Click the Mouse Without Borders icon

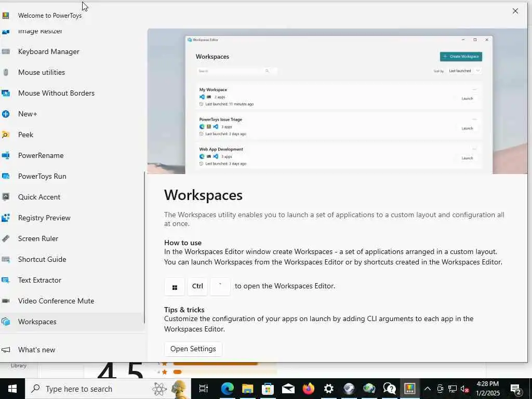(x=6, y=93)
